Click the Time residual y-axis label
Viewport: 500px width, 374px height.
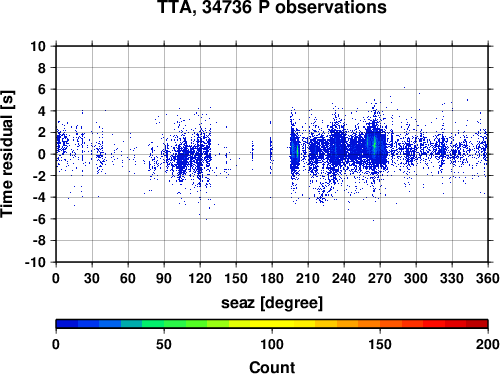point(7,154)
